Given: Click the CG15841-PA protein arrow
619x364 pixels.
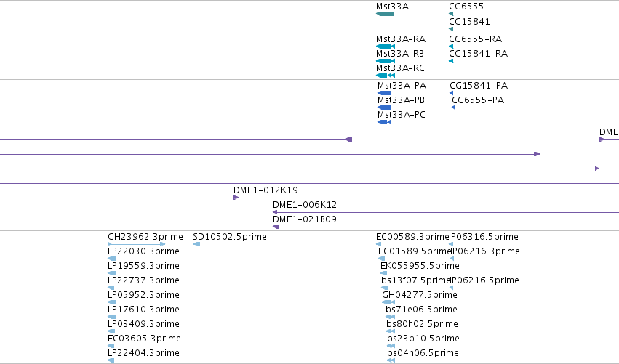Looking at the screenshot, I should (452, 93).
